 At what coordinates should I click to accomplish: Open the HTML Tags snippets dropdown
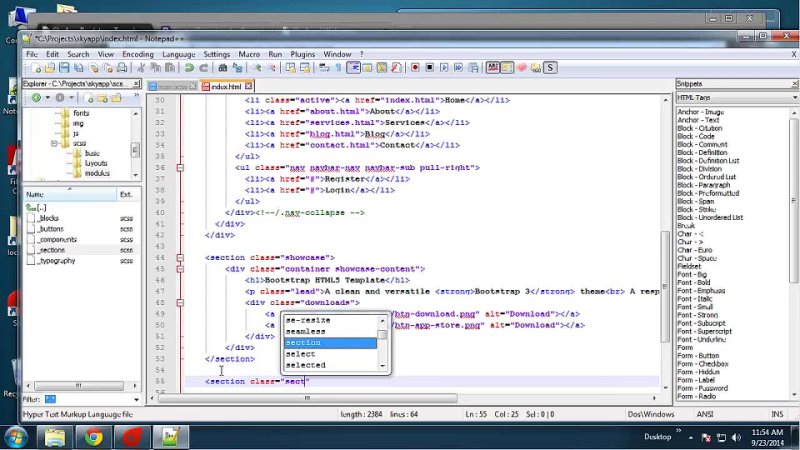point(795,97)
